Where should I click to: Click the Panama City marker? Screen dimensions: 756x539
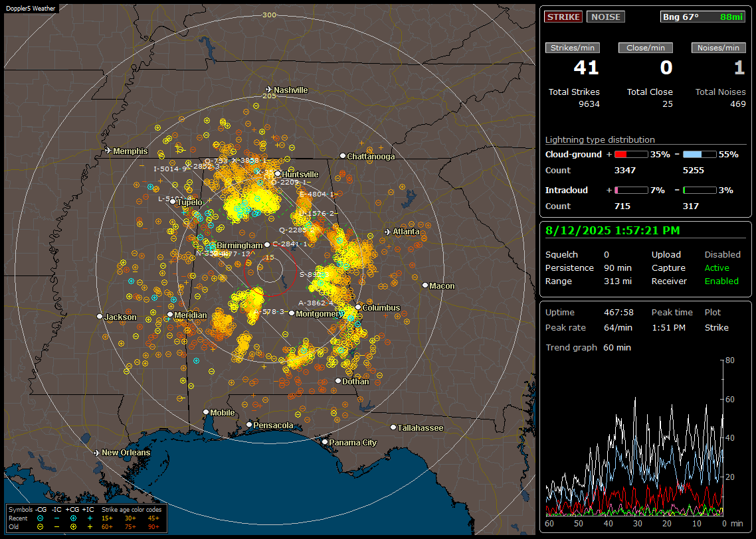(x=325, y=441)
